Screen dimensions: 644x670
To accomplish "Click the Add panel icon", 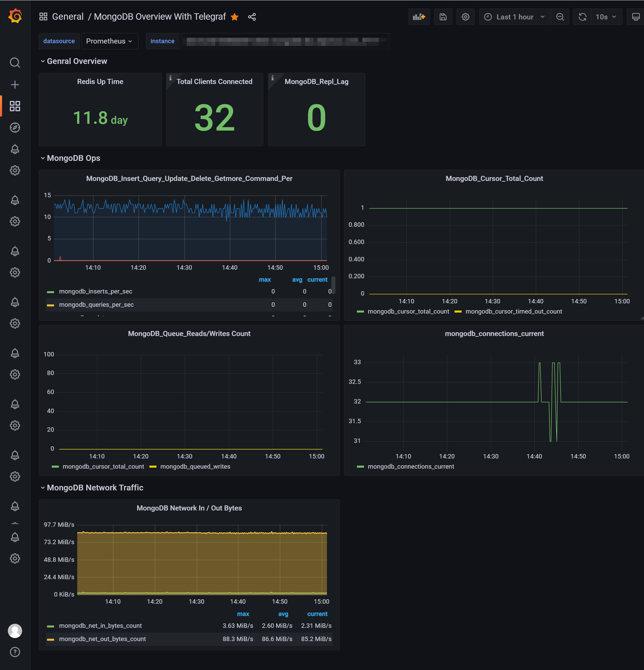I will pos(419,17).
